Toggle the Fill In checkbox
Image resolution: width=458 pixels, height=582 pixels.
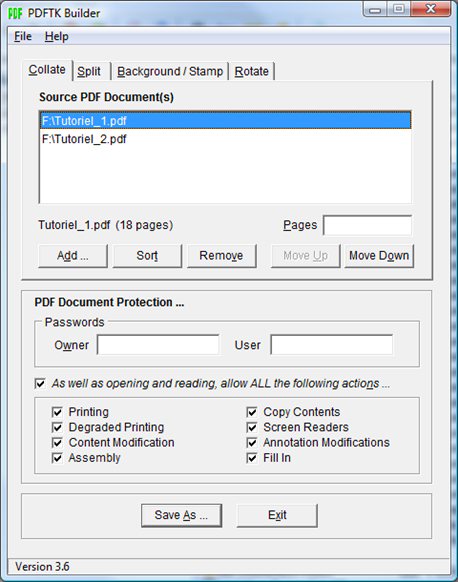(x=252, y=458)
